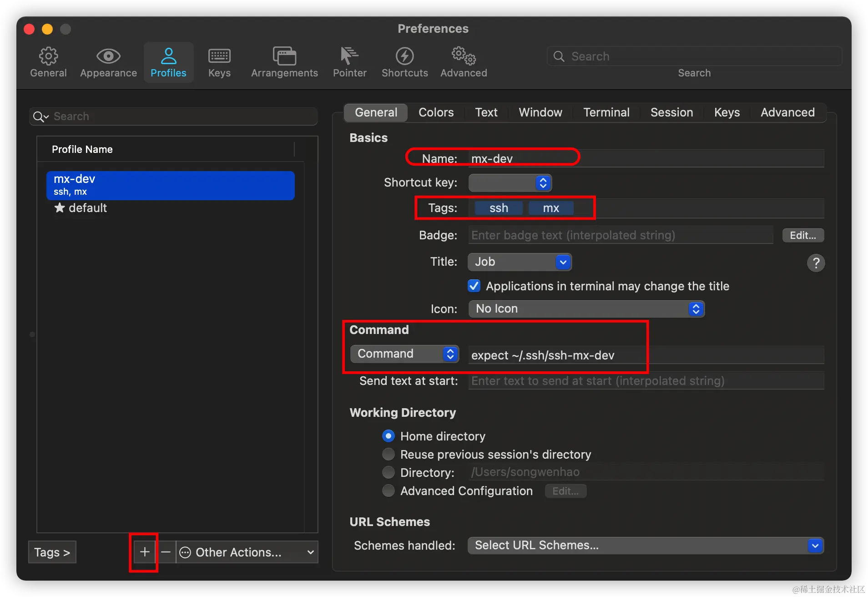Switch to the profile Keys tab

pos(727,112)
